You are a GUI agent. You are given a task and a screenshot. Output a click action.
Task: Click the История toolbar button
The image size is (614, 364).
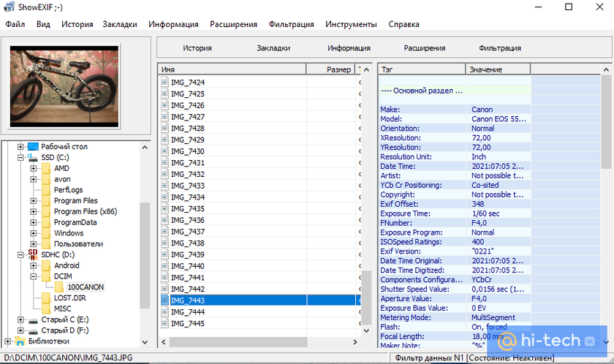tap(197, 48)
